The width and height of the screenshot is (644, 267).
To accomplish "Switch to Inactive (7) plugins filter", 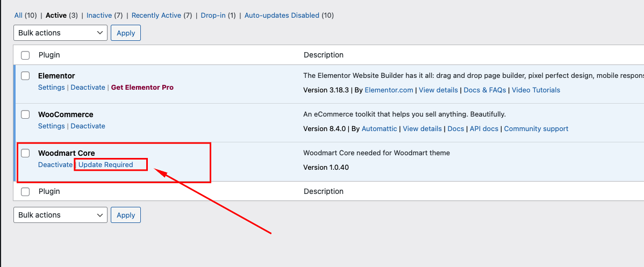I will pyautogui.click(x=105, y=15).
